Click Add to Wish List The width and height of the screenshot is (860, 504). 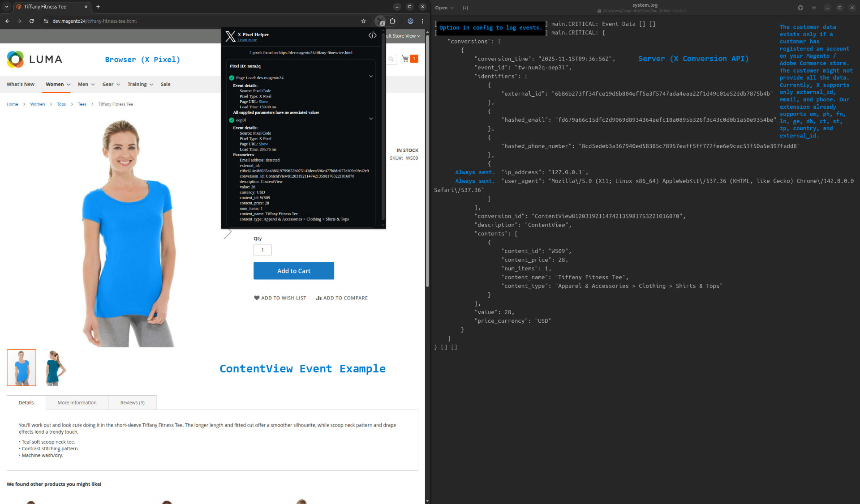pyautogui.click(x=280, y=298)
